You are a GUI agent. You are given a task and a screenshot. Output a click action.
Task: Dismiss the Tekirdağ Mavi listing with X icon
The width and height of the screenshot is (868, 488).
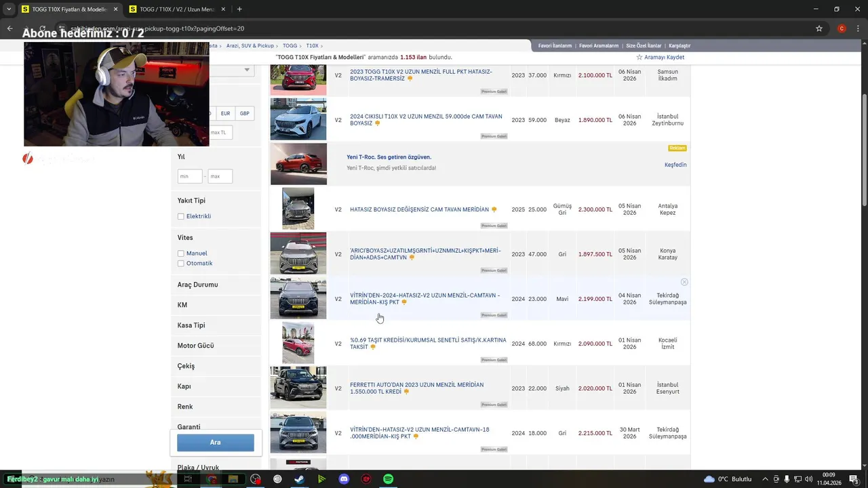point(684,282)
